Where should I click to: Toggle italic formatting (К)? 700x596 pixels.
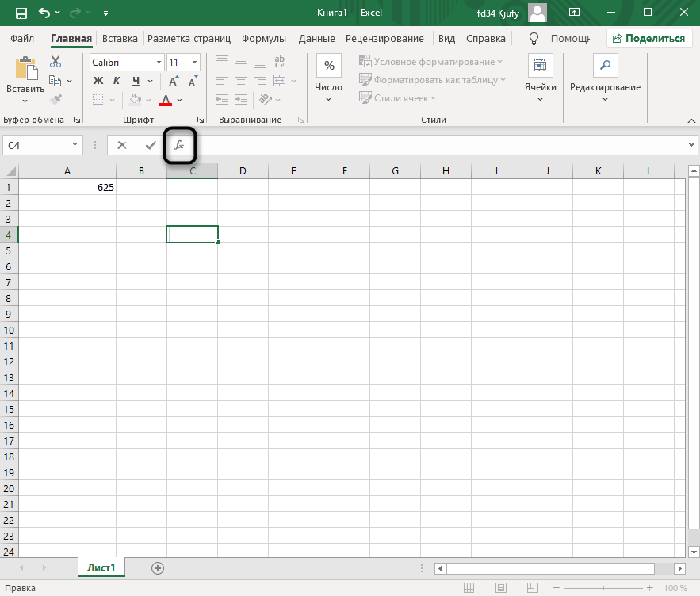tap(117, 81)
